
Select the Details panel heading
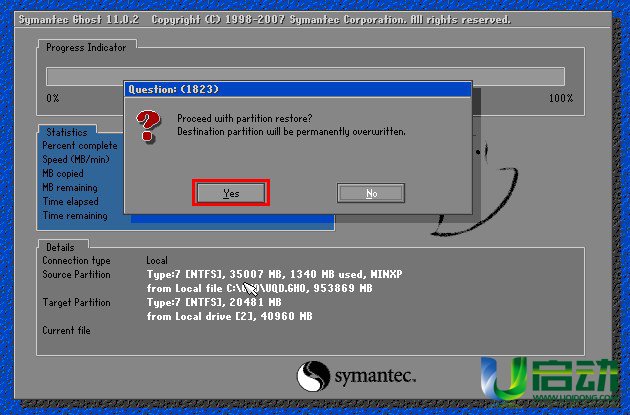60,247
